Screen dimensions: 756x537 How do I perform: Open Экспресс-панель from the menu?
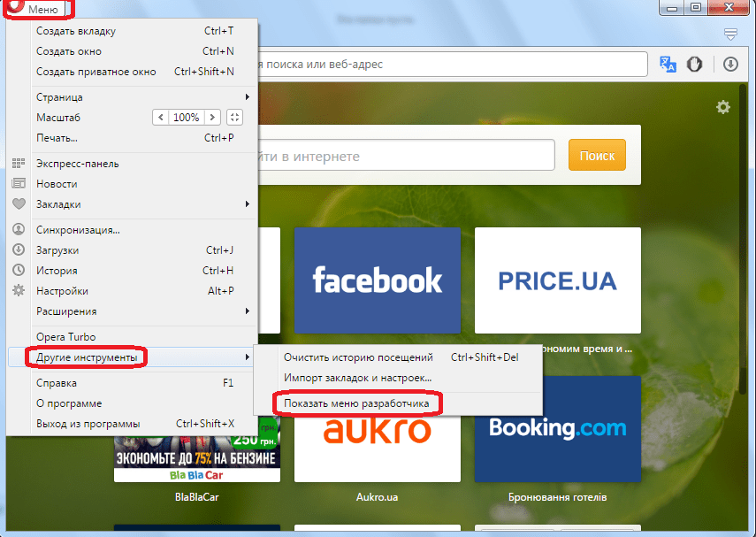[x=77, y=164]
